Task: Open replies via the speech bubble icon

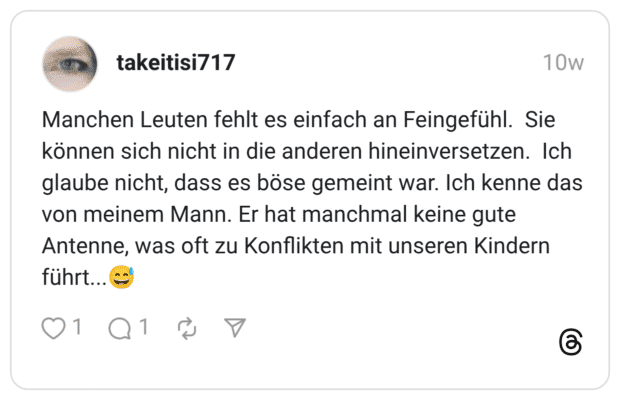Action: [x=119, y=328]
